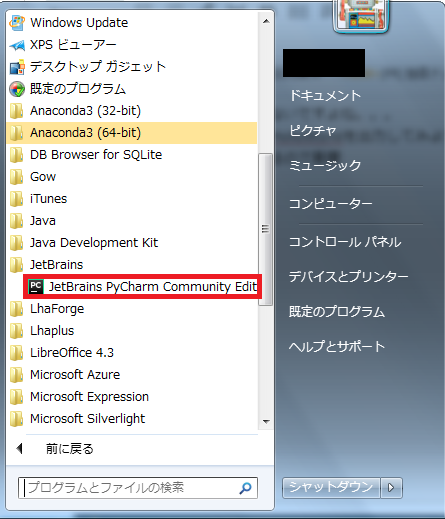Open ヘルプとサポート
Image resolution: width=445 pixels, height=519 pixels.
pos(337,347)
